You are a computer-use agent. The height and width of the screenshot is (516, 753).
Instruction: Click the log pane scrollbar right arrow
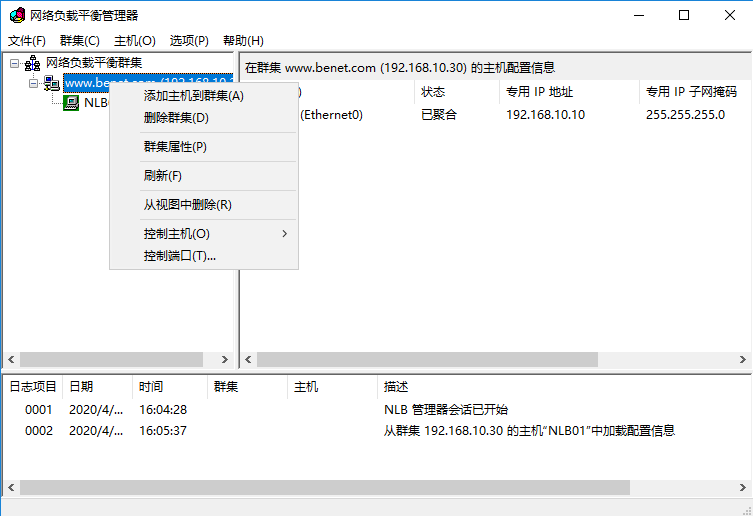pyautogui.click(x=743, y=487)
